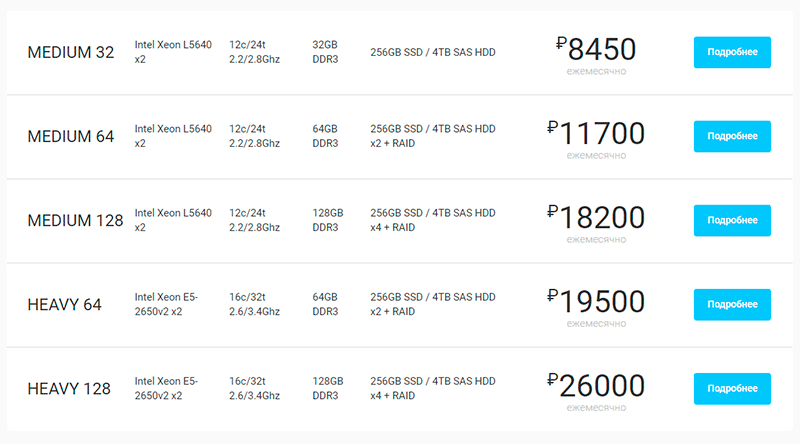Viewport: 800px width, 444px height.
Task: Click Intel Xeon E5-2650v2 in HEAVY 64 row
Action: (x=166, y=304)
